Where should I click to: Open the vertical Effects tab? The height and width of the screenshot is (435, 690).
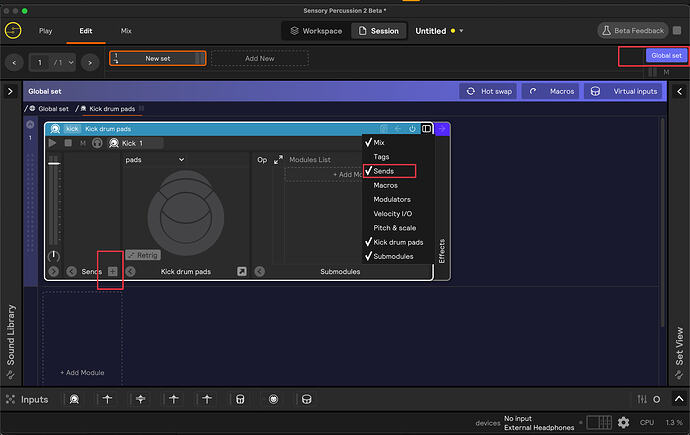442,251
